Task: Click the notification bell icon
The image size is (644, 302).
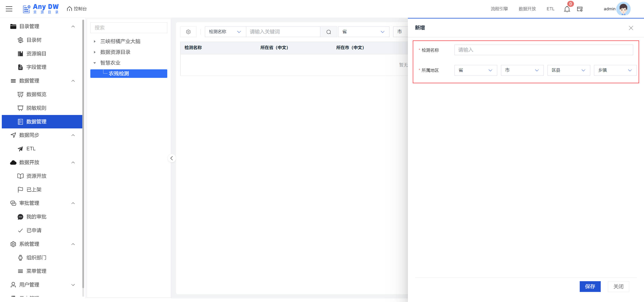Action: click(x=567, y=9)
